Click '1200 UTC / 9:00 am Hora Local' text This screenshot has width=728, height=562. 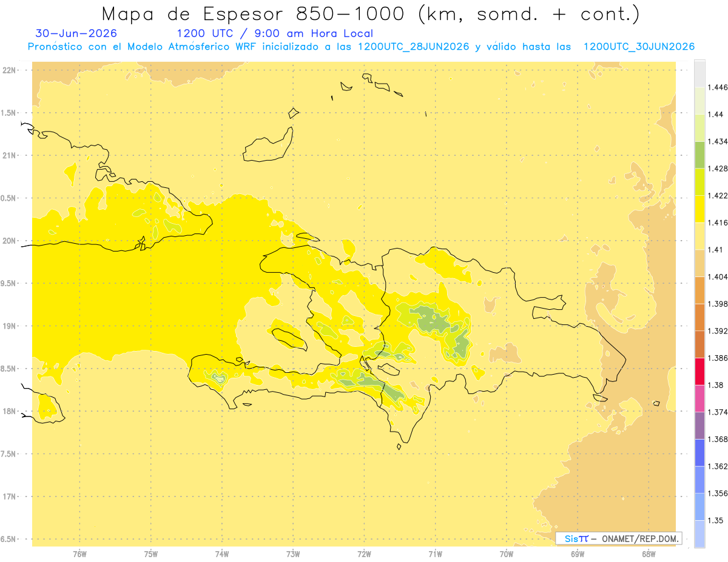point(275,34)
